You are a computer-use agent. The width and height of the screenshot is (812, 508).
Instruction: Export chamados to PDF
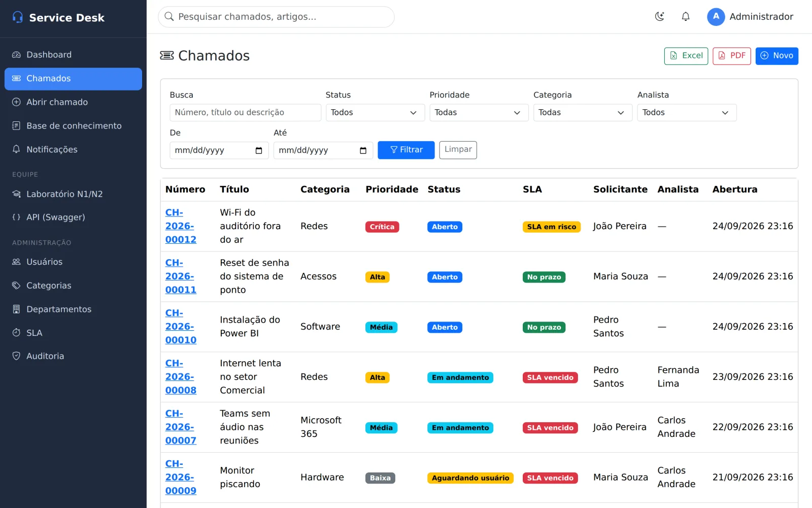pos(731,56)
